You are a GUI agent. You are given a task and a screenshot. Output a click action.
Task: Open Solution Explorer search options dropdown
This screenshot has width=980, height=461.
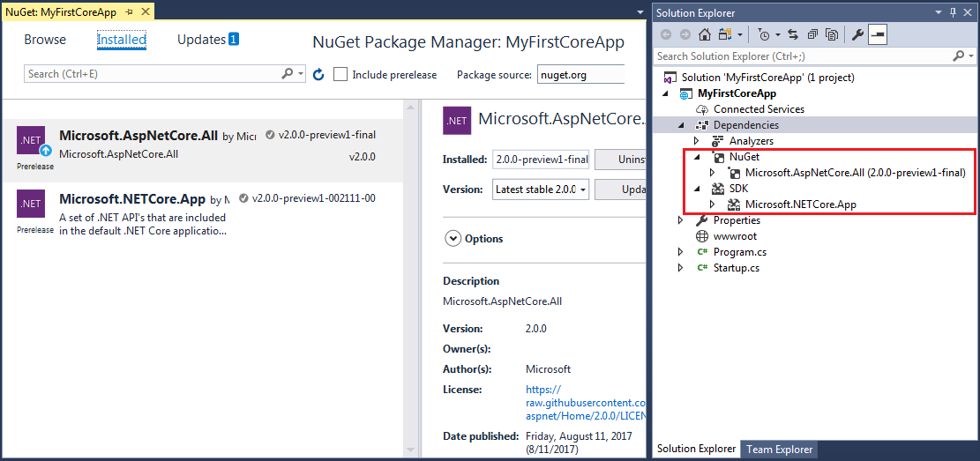[x=970, y=56]
